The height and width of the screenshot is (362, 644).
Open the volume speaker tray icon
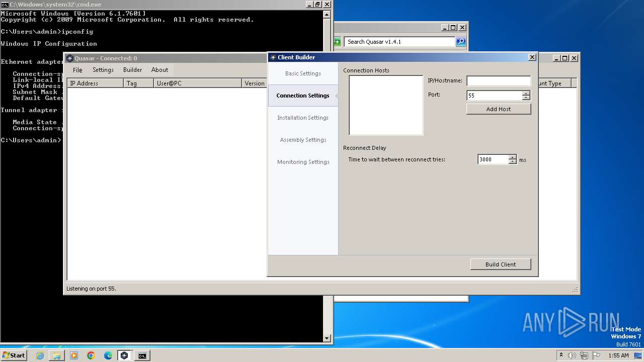572,355
